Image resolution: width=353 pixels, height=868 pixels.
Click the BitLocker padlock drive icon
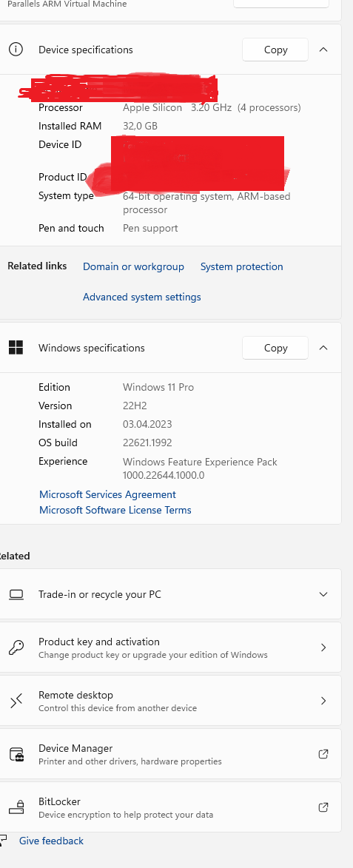pyautogui.click(x=16, y=807)
